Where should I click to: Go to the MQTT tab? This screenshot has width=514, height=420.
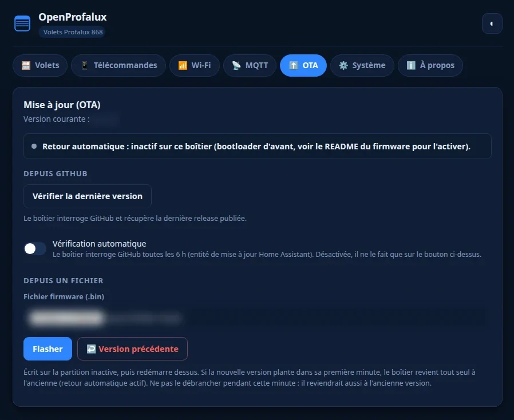click(x=250, y=65)
